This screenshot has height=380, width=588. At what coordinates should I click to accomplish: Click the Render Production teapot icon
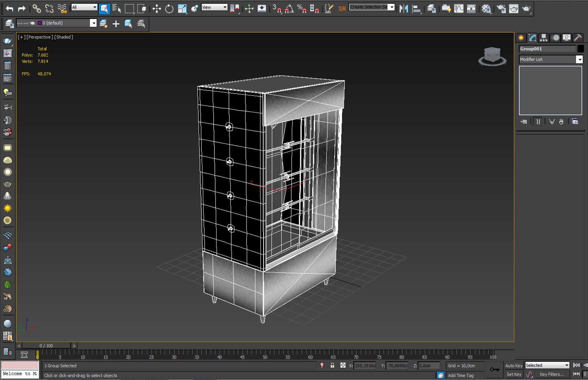point(526,8)
